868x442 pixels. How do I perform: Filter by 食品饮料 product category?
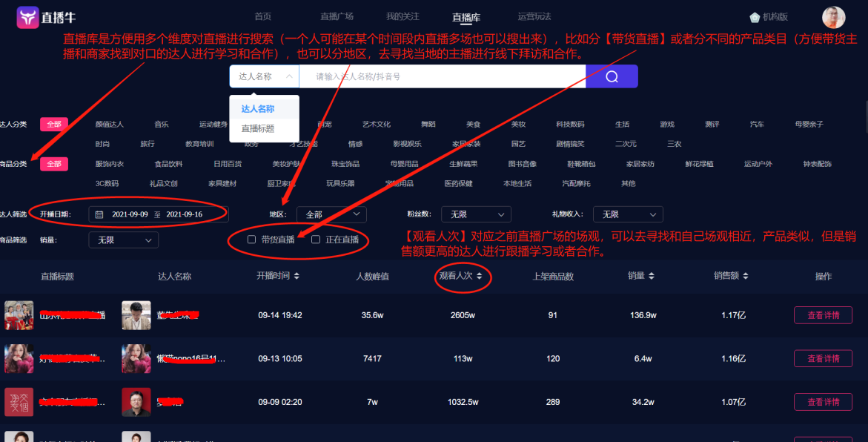(169, 164)
